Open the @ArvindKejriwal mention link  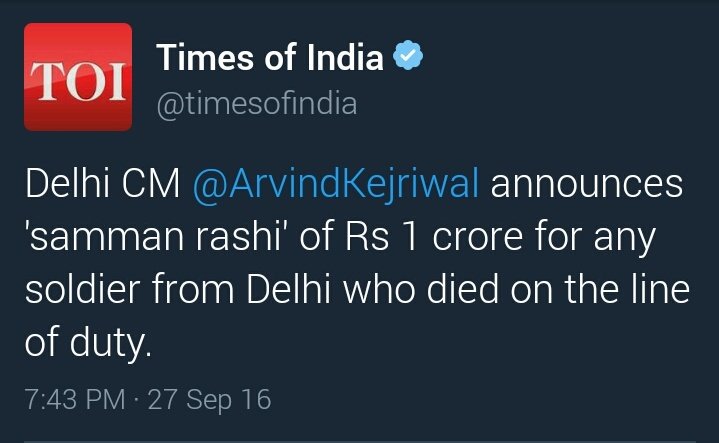tap(336, 184)
